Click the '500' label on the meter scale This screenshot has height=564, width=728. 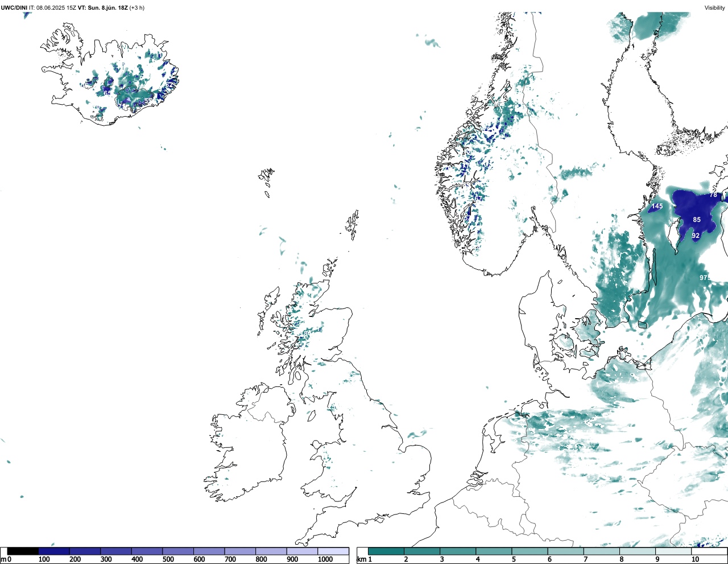[168, 559]
